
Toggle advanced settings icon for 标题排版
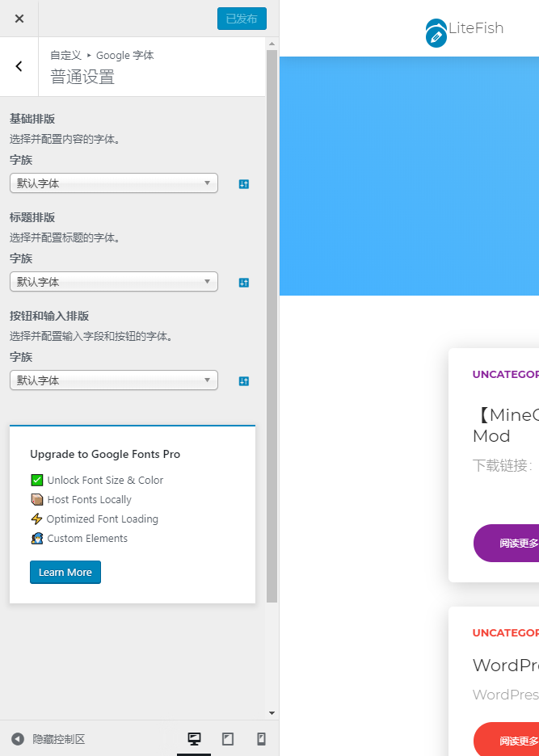point(244,283)
